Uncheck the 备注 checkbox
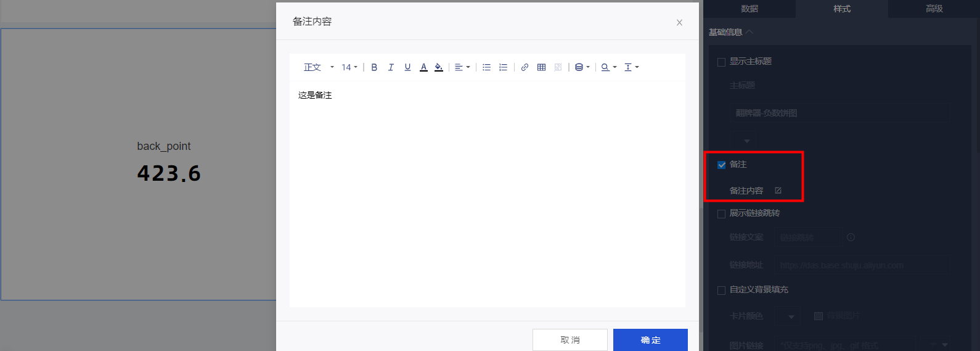 tap(721, 165)
